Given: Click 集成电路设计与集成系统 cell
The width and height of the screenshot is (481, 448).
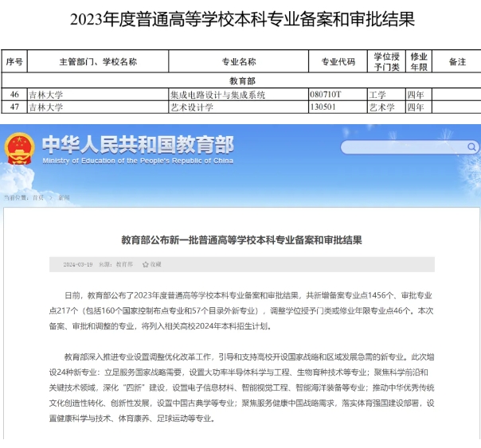Looking at the screenshot, I should (x=239, y=95).
